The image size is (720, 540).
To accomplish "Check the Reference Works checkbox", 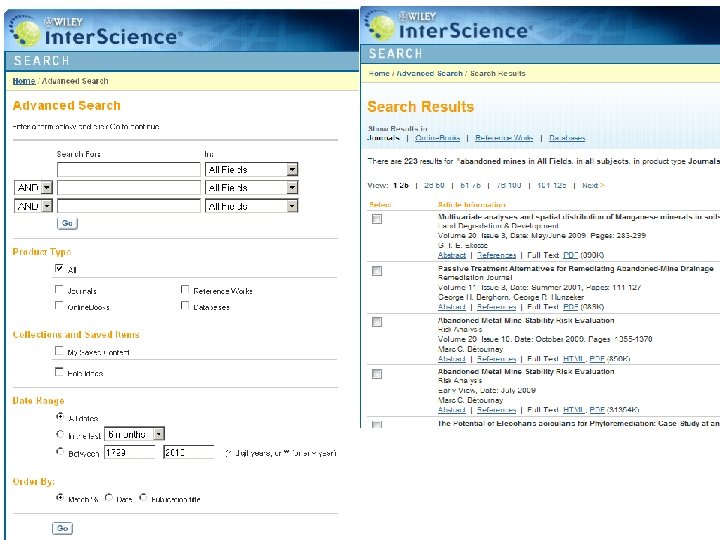I will 185,289.
